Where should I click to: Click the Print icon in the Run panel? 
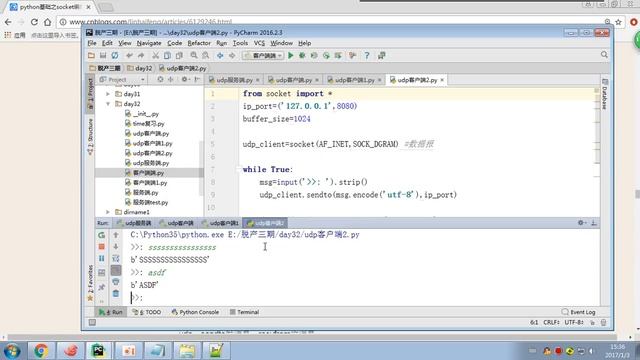(x=116, y=282)
